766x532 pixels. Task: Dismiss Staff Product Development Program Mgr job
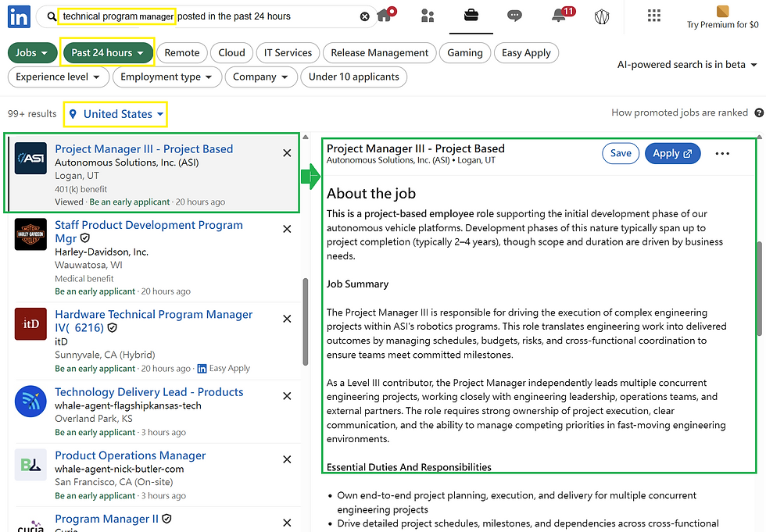(288, 229)
